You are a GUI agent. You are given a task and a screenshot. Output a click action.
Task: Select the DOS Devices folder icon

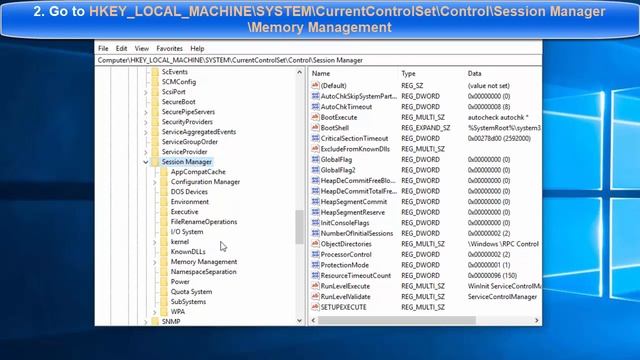[x=164, y=192]
